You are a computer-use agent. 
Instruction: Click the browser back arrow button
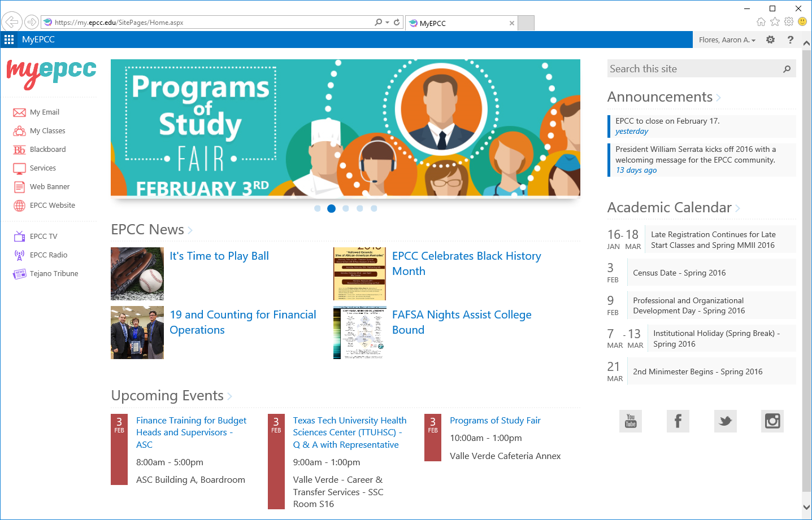point(12,22)
